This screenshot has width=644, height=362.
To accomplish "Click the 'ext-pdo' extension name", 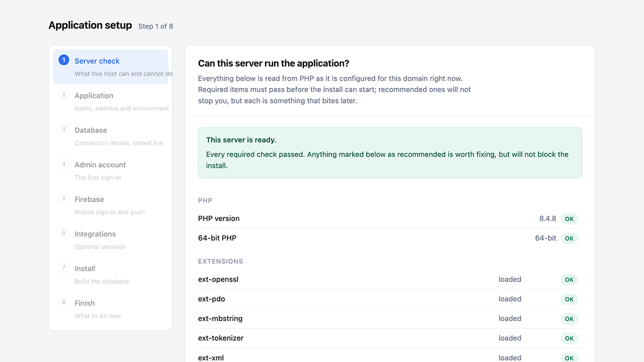I will tap(211, 299).
